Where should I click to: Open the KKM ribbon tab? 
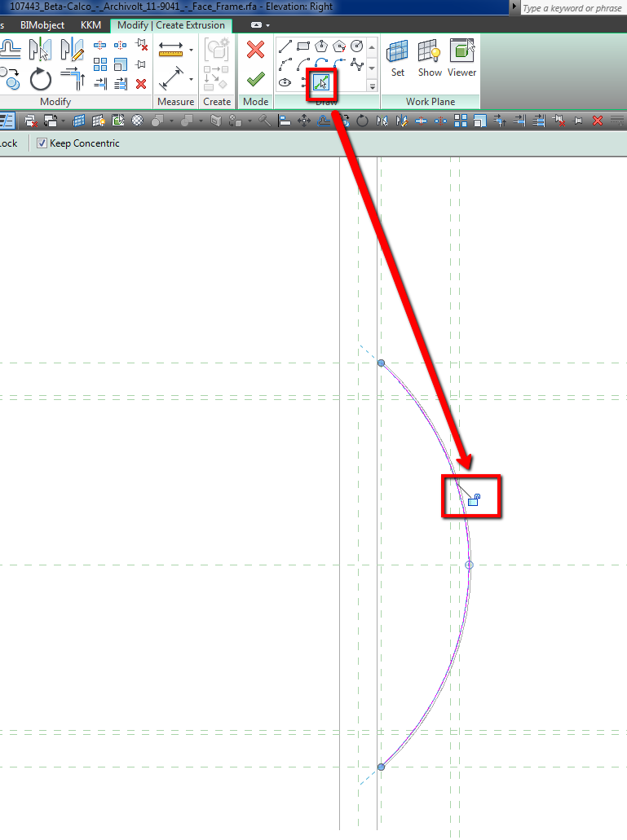(x=91, y=25)
